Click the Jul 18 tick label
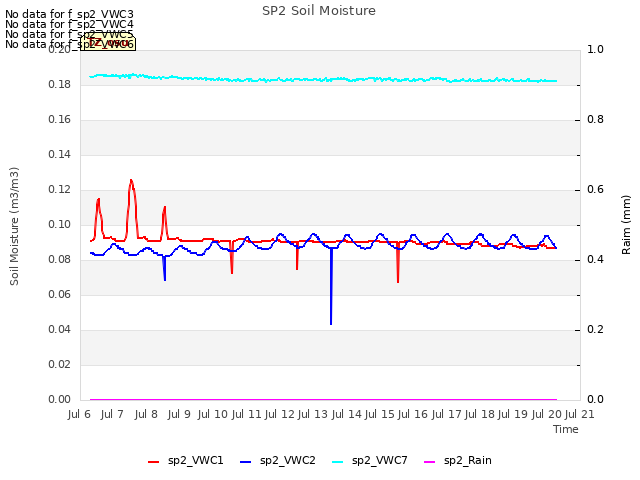Image resolution: width=640 pixels, height=480 pixels. 480,414
